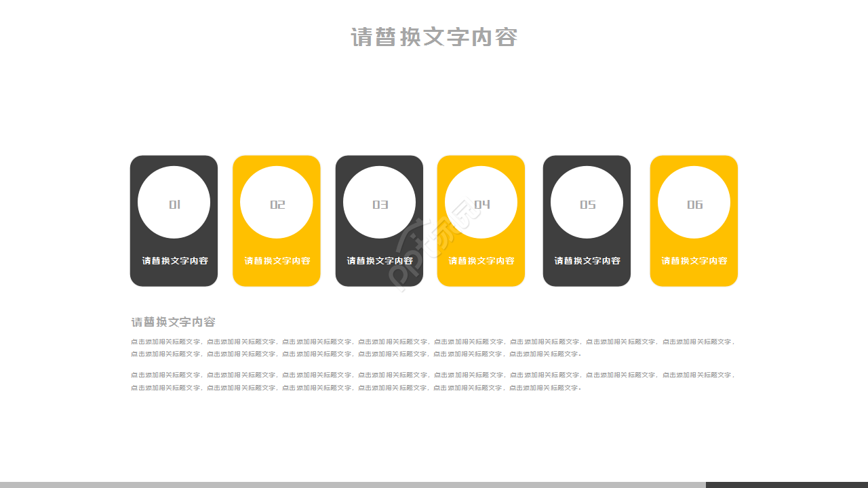Click the 05 circle on the dark card

click(x=587, y=201)
